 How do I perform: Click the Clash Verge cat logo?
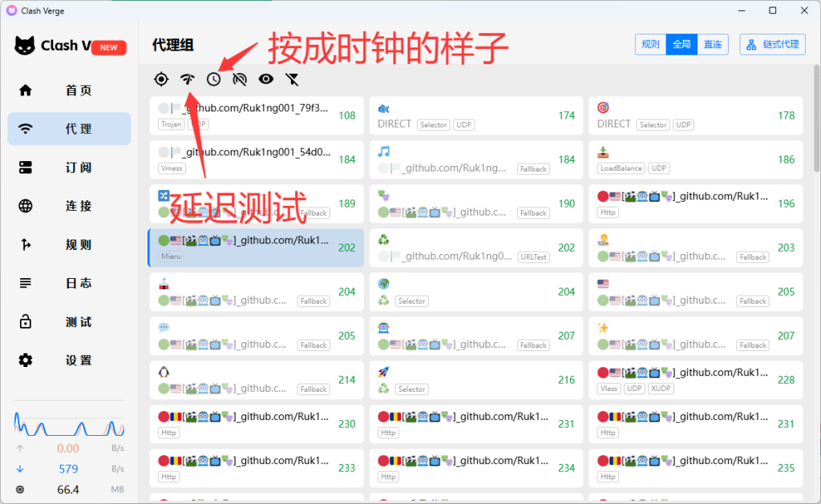coord(25,46)
